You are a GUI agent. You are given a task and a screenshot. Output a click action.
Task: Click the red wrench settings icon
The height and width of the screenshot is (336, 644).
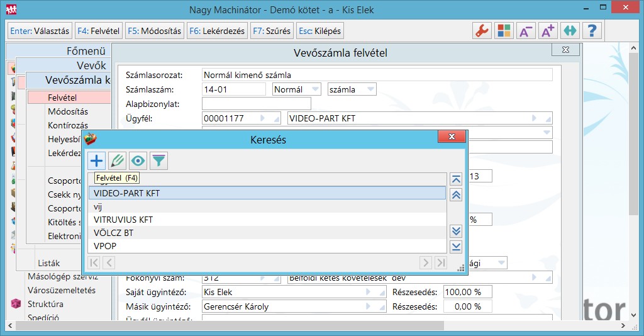click(482, 31)
